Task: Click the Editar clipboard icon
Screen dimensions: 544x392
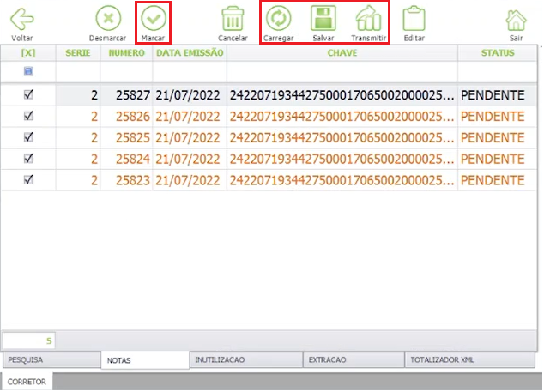Action: click(x=414, y=19)
